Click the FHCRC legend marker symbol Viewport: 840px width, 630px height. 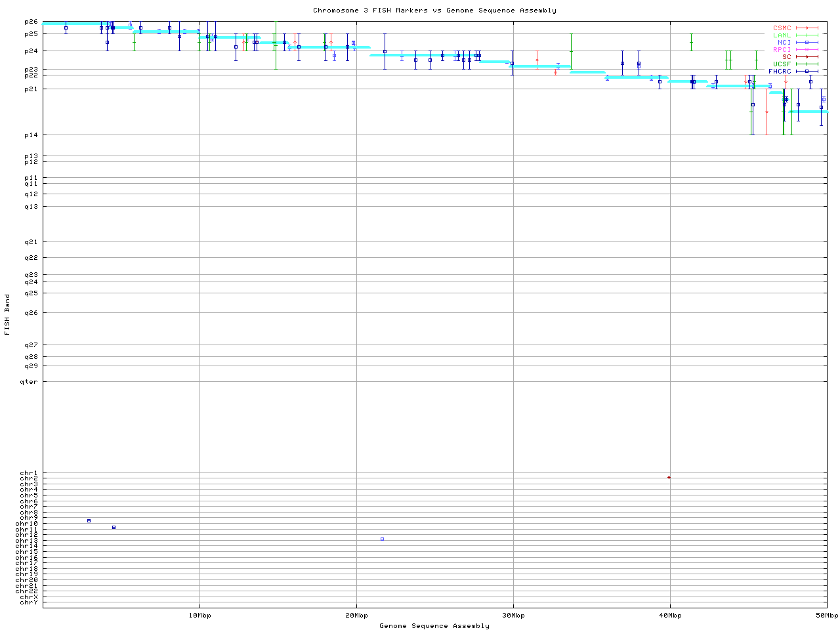pyautogui.click(x=807, y=71)
